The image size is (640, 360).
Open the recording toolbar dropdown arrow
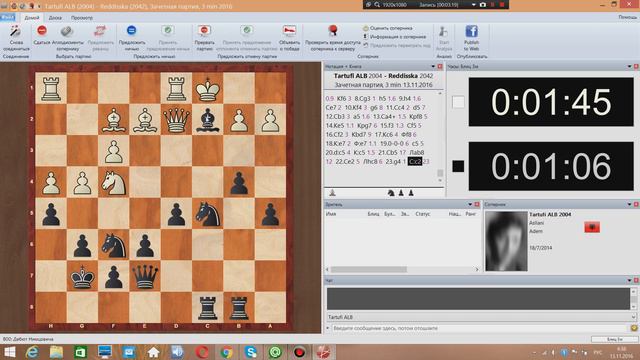click(473, 5)
